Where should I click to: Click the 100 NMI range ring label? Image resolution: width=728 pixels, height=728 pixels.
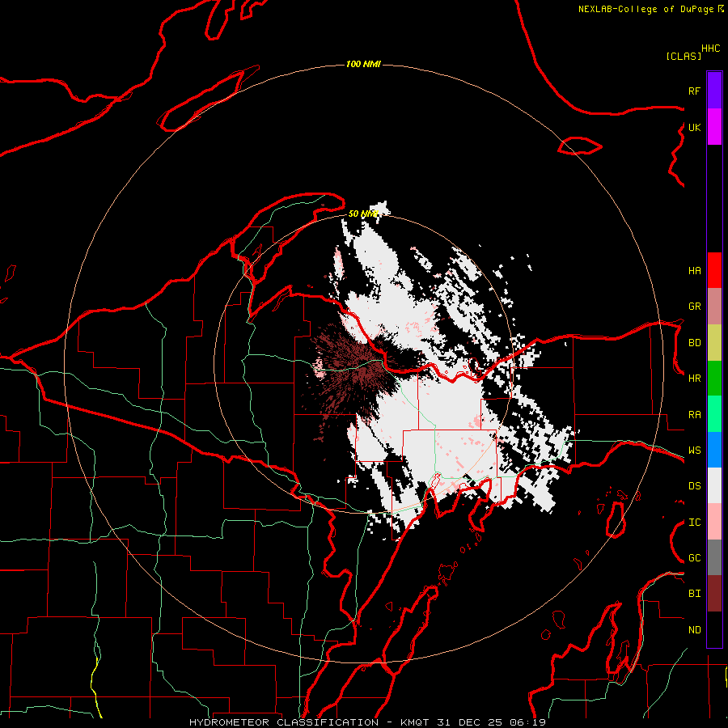363,64
